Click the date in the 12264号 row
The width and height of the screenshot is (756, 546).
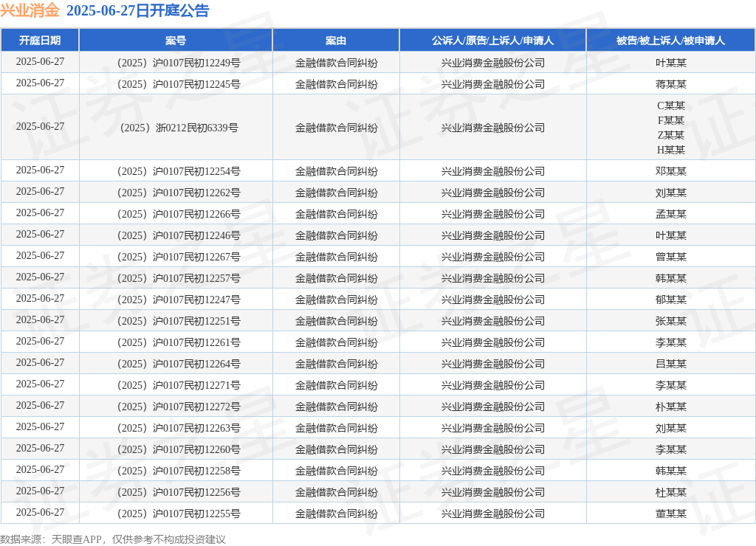pyautogui.click(x=40, y=363)
